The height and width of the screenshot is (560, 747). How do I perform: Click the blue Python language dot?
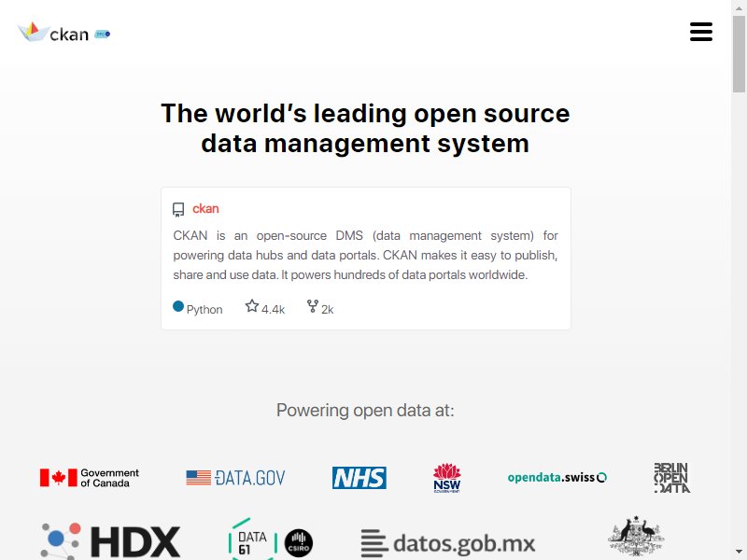[x=178, y=306]
